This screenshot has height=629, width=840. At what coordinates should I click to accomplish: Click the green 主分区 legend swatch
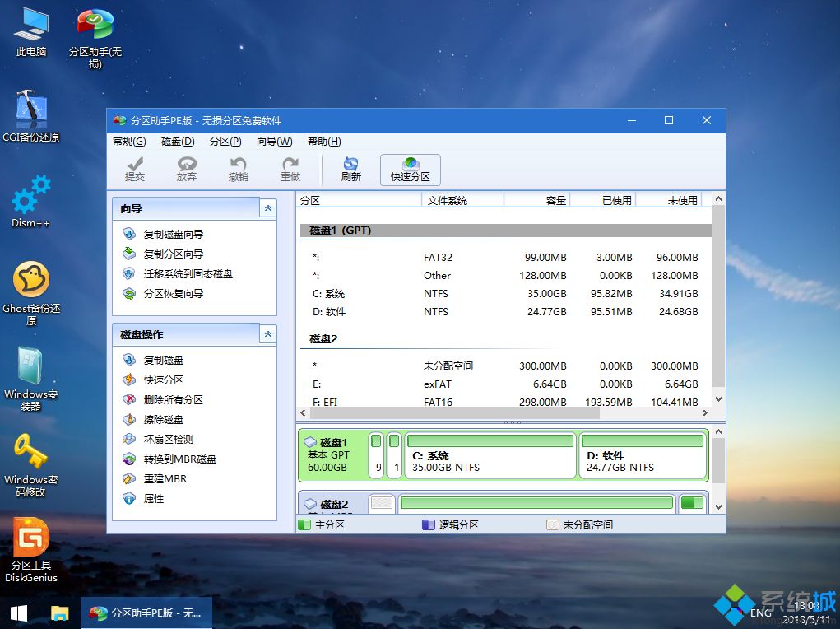[x=306, y=524]
